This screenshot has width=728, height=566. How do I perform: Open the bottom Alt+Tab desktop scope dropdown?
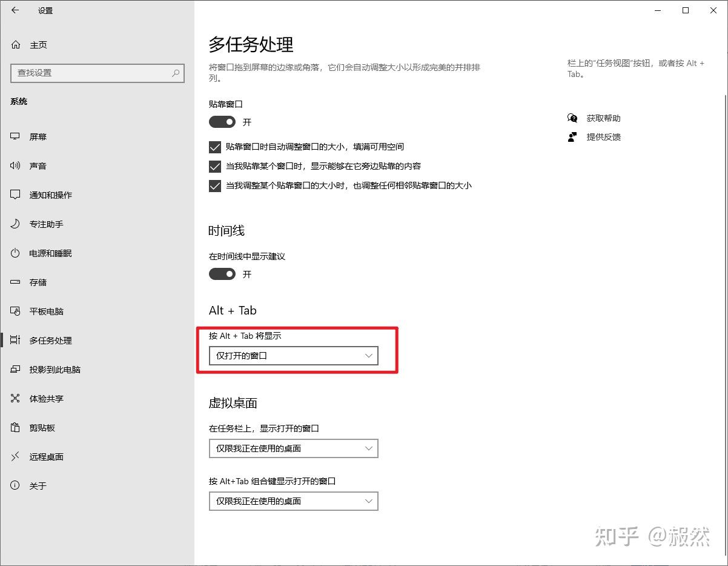[293, 501]
